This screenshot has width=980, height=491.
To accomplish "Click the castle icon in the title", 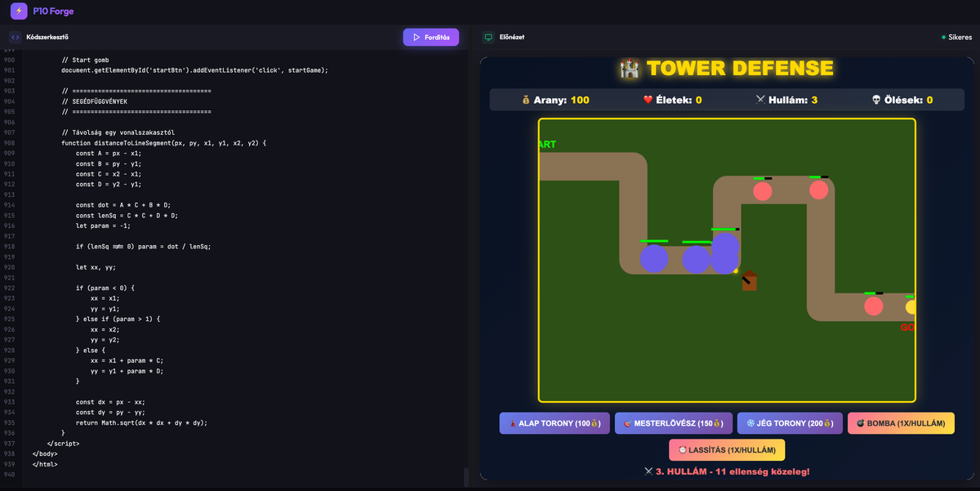I will point(629,68).
